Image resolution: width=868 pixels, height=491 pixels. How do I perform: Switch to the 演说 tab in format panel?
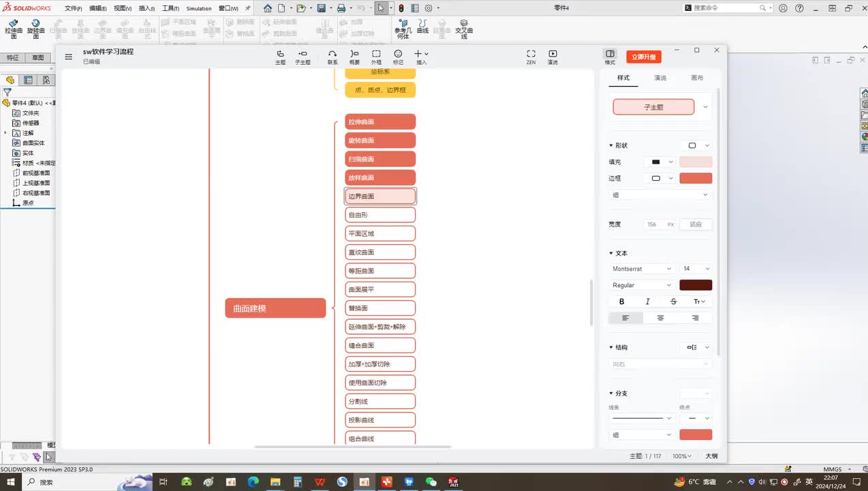point(660,78)
